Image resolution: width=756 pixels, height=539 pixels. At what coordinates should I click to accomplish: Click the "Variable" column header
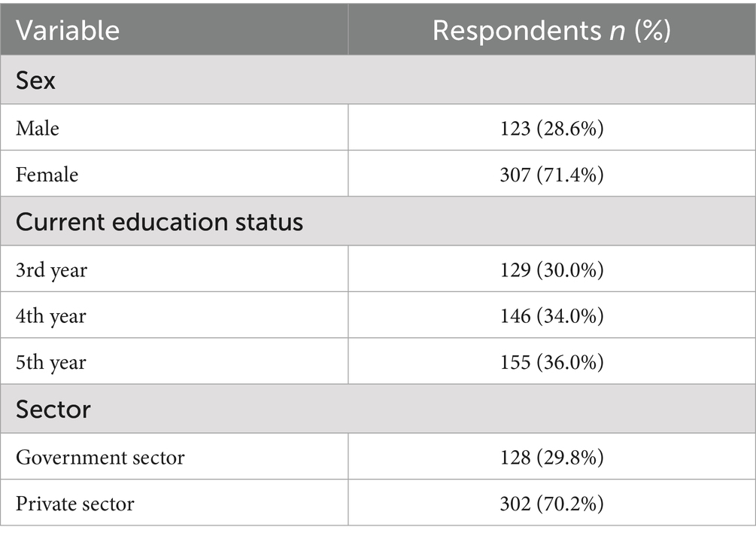[68, 30]
